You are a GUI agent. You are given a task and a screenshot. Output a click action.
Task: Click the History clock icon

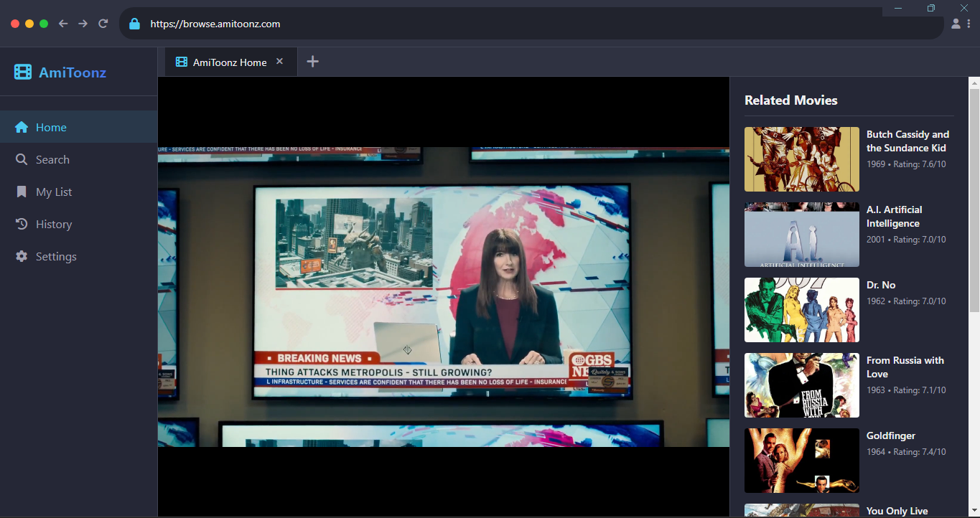click(22, 224)
